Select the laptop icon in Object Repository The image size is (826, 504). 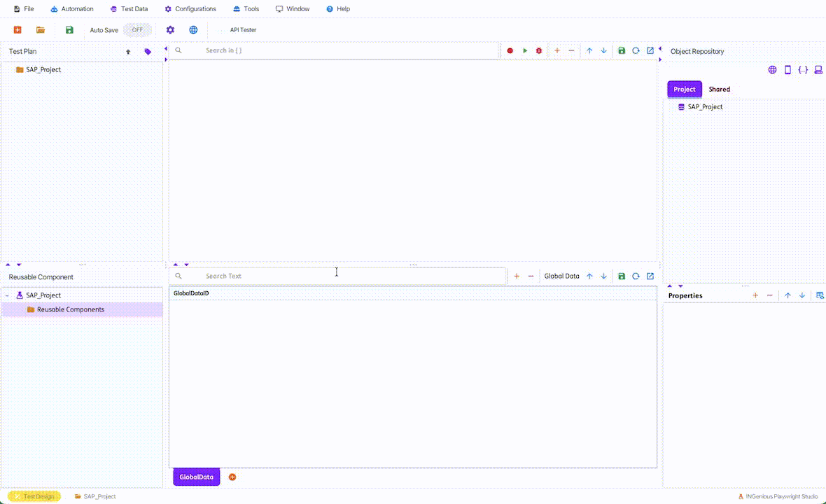(818, 69)
